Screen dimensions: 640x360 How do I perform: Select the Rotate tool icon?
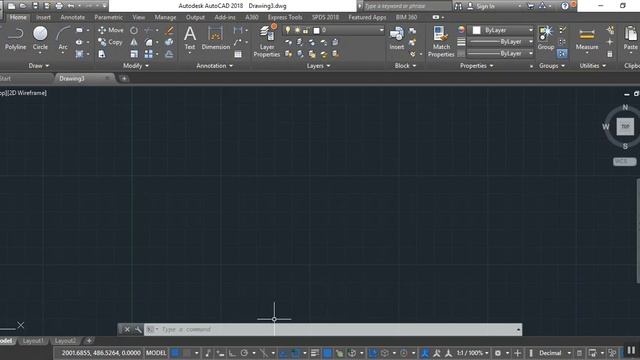[134, 30]
